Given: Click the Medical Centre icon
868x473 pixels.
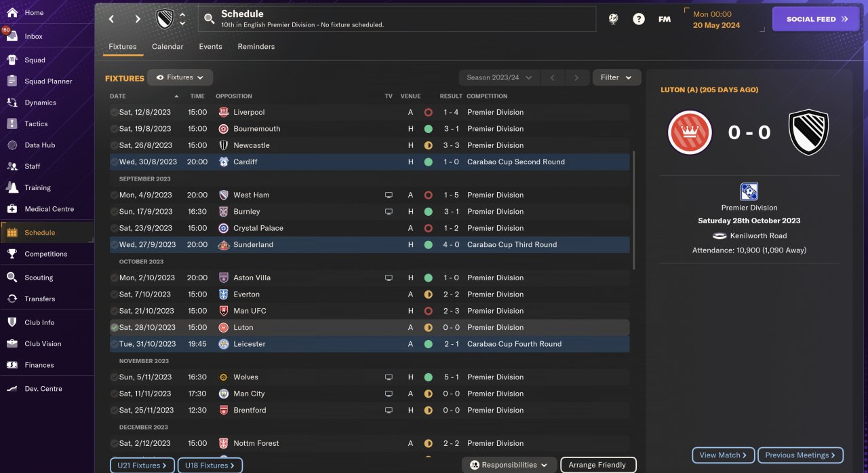Looking at the screenshot, I should (12, 209).
